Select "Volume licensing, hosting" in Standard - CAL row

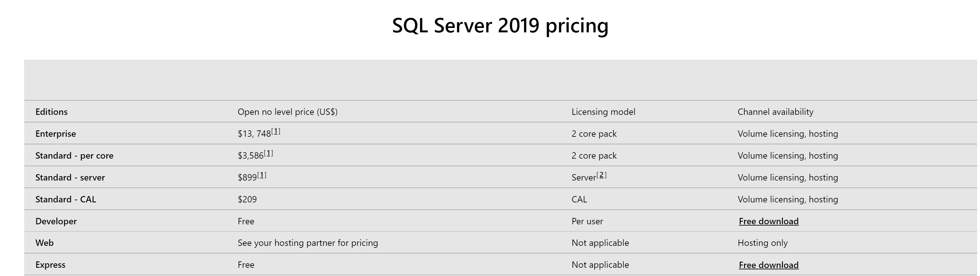[787, 200]
